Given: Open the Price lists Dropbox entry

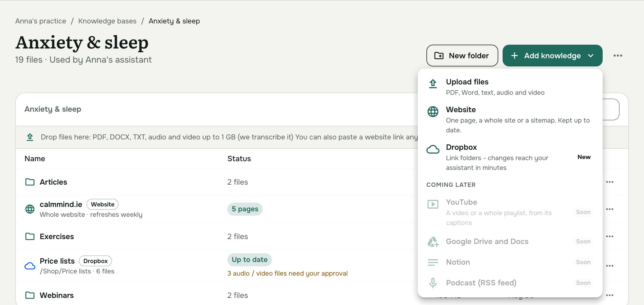Looking at the screenshot, I should click(57, 261).
